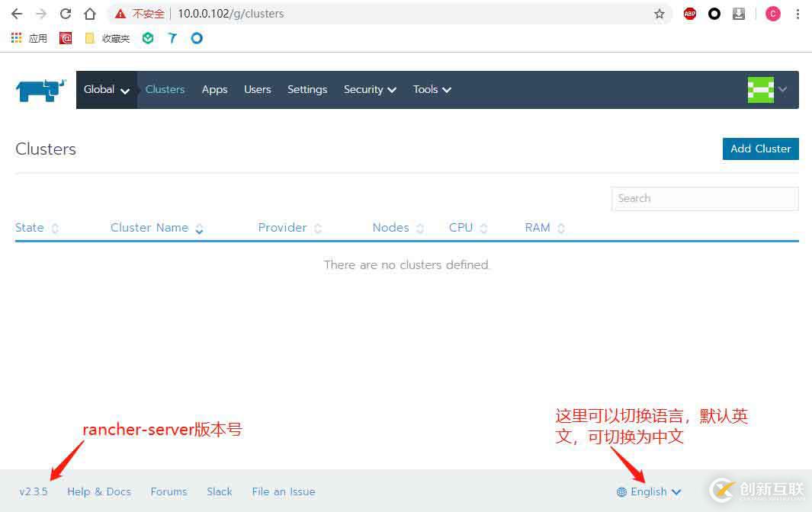Click the browser refresh icon
The height and width of the screenshot is (512, 812).
coord(66,13)
